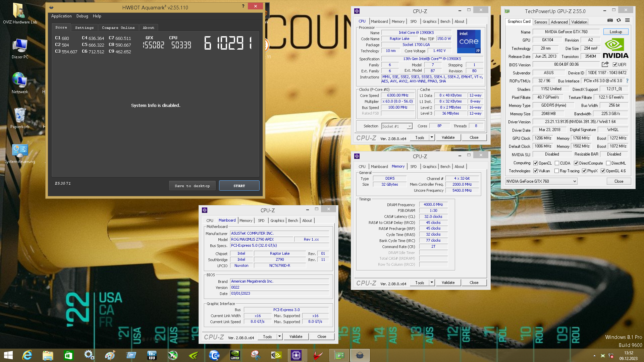This screenshot has width=644, height=362.
Task: Toggle the DirectCompute checkbox
Action: pos(576,163)
